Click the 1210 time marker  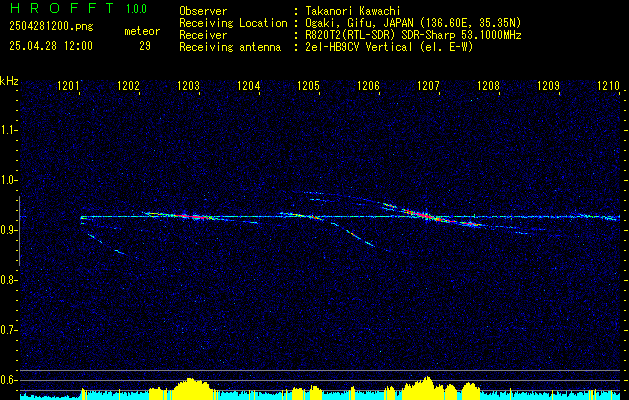tap(609, 85)
